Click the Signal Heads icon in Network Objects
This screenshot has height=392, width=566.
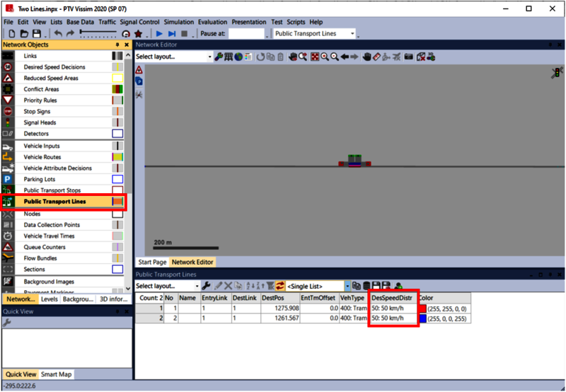point(8,122)
